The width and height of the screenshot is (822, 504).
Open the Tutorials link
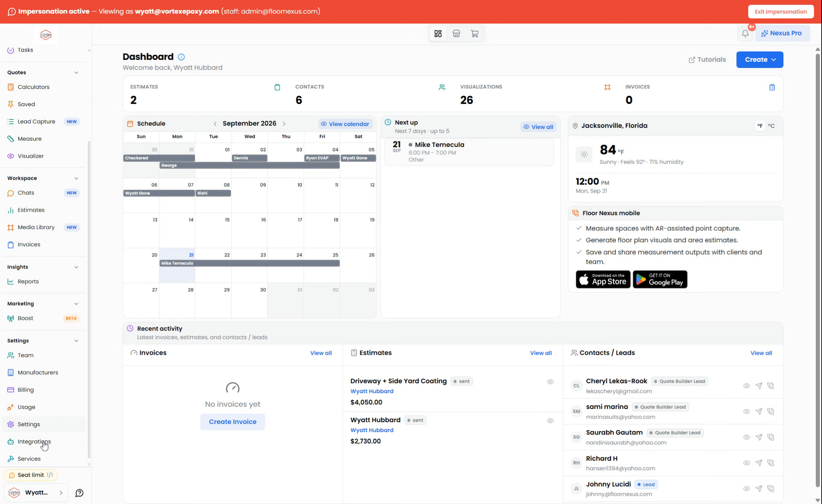click(x=707, y=60)
